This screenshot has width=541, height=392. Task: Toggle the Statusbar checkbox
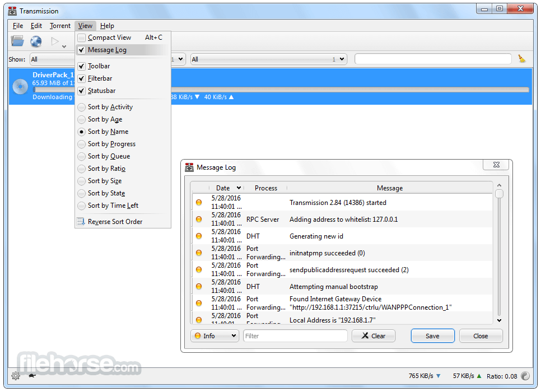(81, 91)
